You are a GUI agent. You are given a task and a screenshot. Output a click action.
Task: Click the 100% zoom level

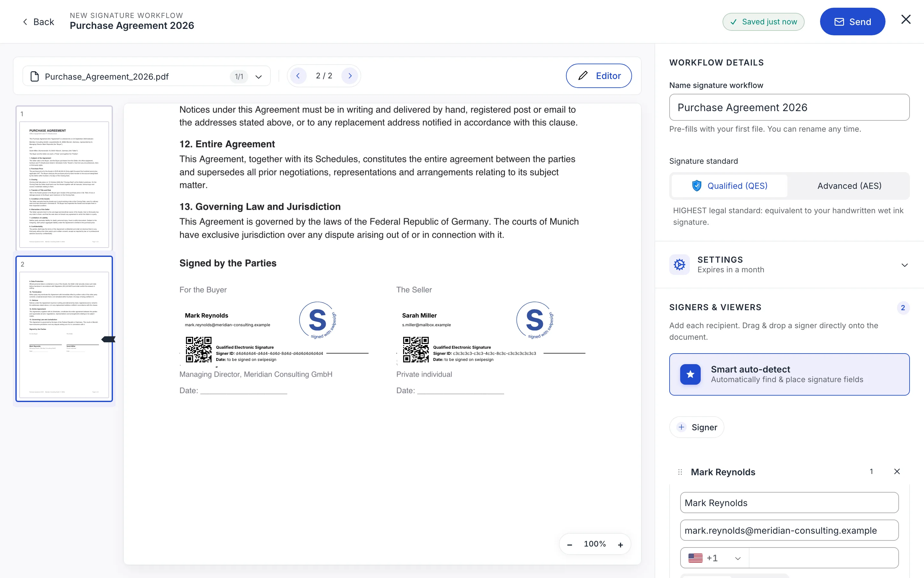pyautogui.click(x=595, y=544)
